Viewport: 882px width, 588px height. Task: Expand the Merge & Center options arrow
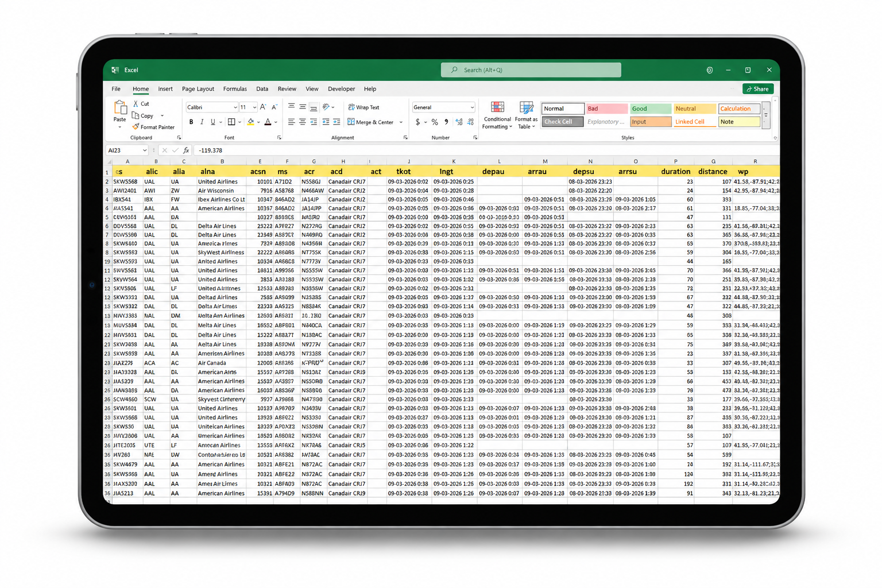401,122
